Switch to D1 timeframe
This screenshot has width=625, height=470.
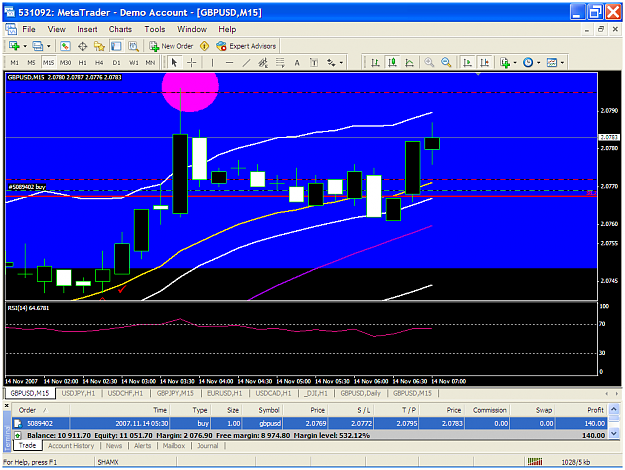pyautogui.click(x=116, y=63)
